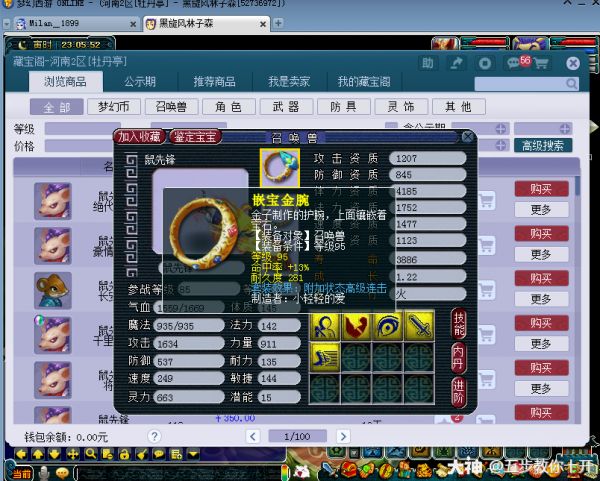Select the sword skill icon in pet panel

point(419,326)
